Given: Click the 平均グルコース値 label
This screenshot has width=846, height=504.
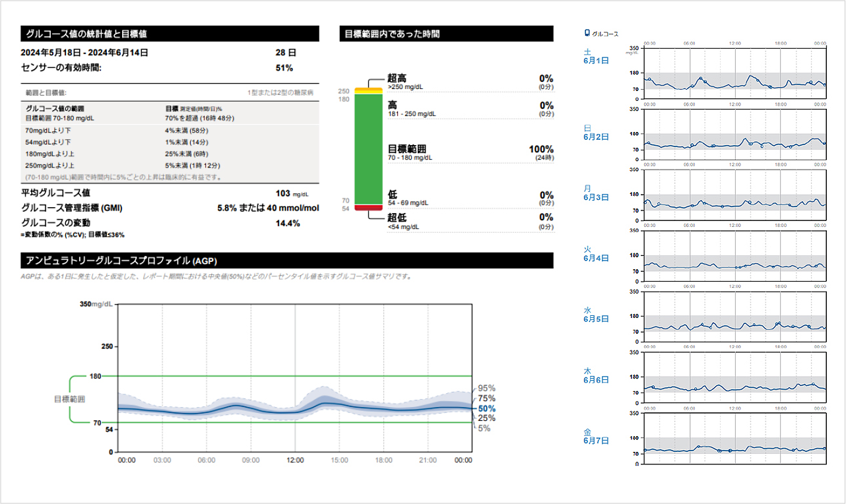Looking at the screenshot, I should pyautogui.click(x=55, y=193).
